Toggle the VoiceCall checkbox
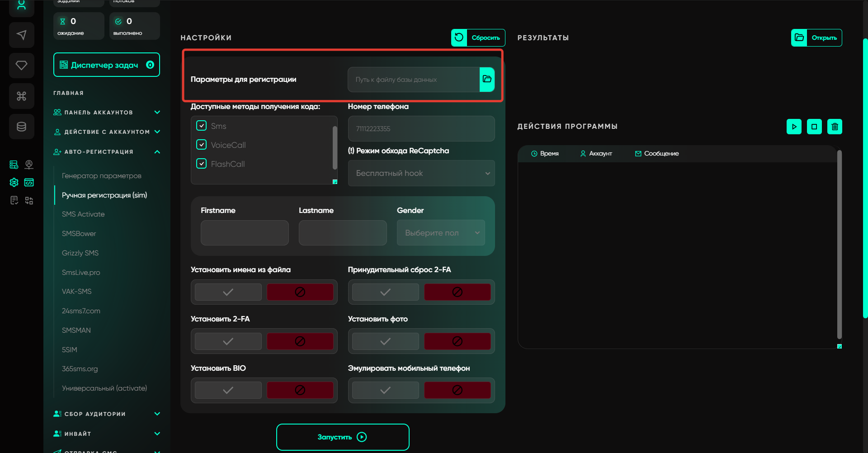 tap(202, 145)
